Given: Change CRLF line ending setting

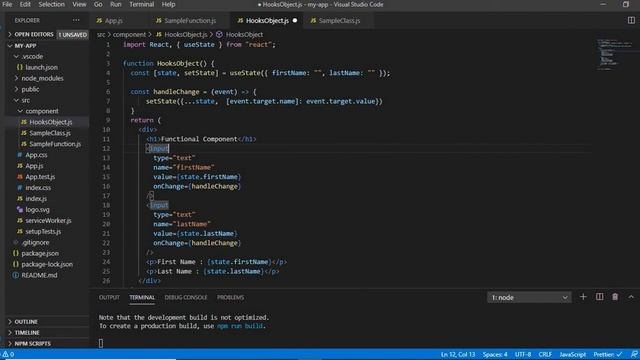Looking at the screenshot, I should pyautogui.click(x=545, y=355).
